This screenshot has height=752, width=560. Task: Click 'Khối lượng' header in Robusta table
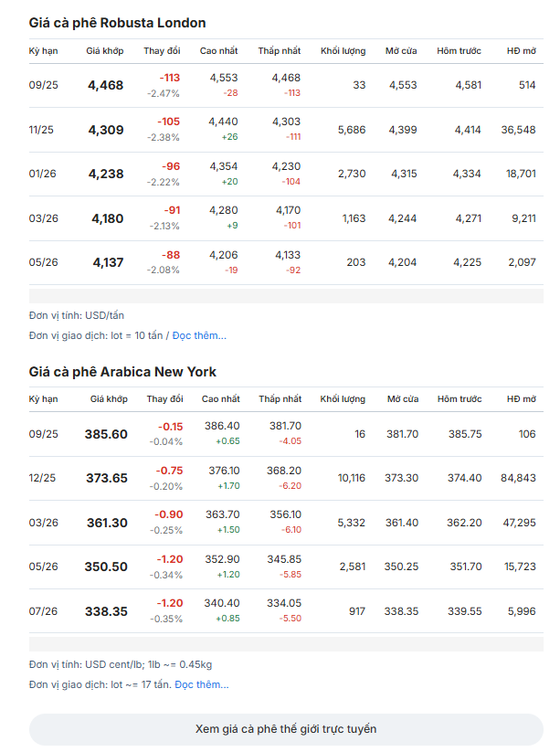tap(343, 51)
